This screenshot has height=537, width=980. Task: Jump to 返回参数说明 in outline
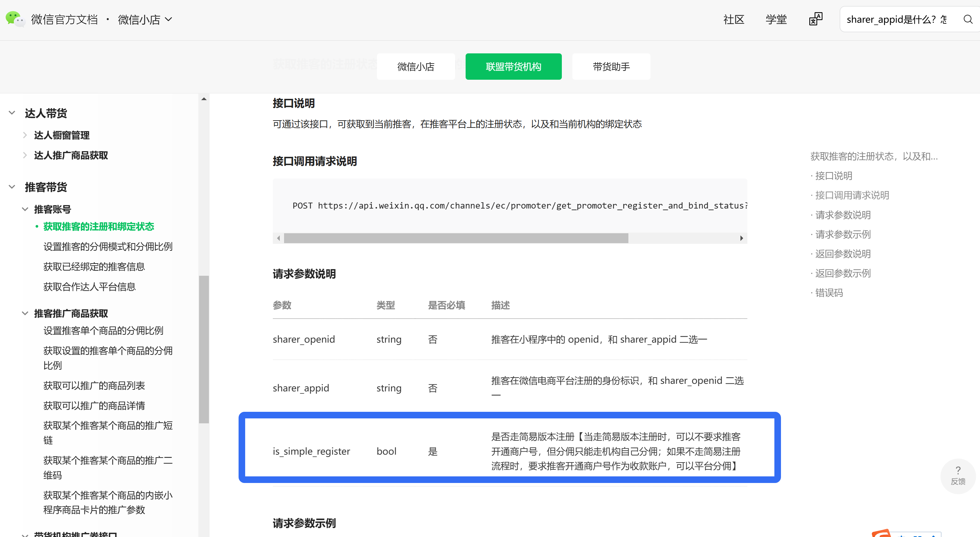[x=843, y=254]
